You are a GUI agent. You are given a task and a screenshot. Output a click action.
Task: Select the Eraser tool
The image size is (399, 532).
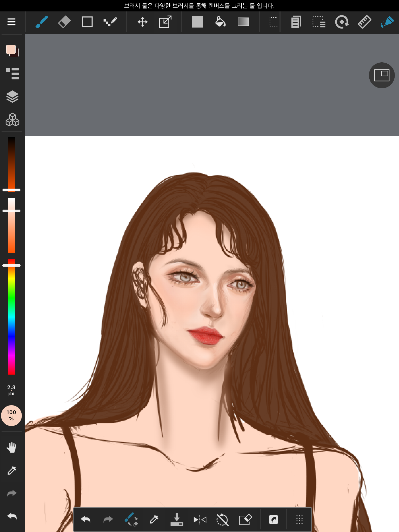(x=64, y=22)
